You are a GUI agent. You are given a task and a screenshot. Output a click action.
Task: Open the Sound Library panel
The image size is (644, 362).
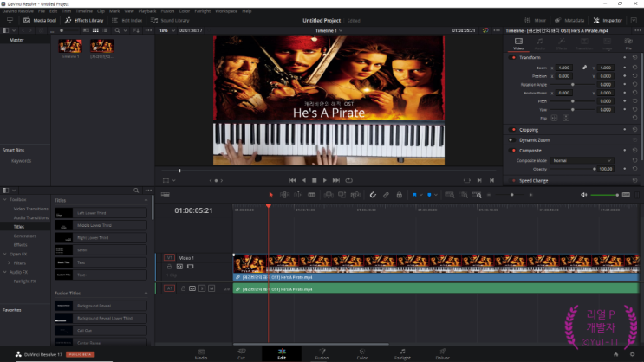[170, 20]
